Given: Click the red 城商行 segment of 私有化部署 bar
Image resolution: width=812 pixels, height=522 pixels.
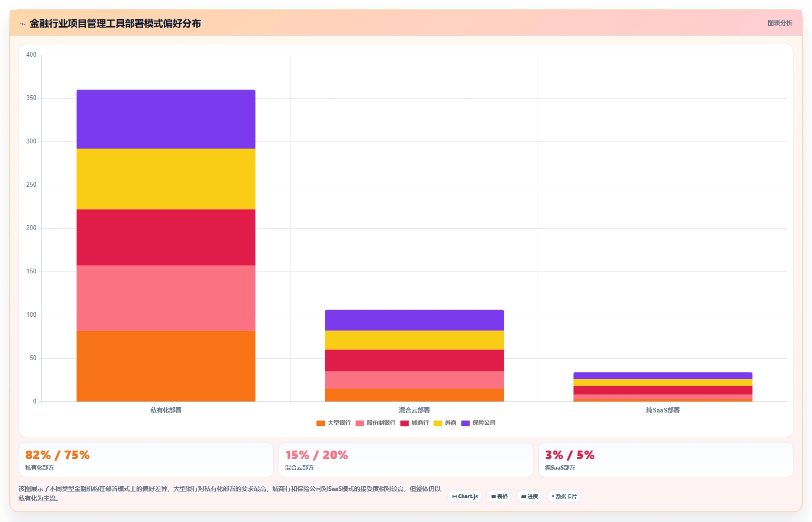Looking at the screenshot, I should click(x=166, y=237).
